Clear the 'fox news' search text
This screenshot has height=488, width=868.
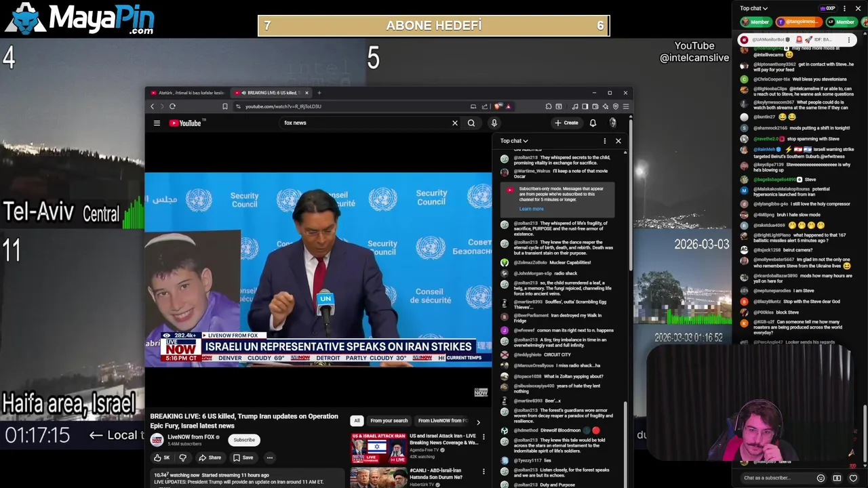point(454,123)
